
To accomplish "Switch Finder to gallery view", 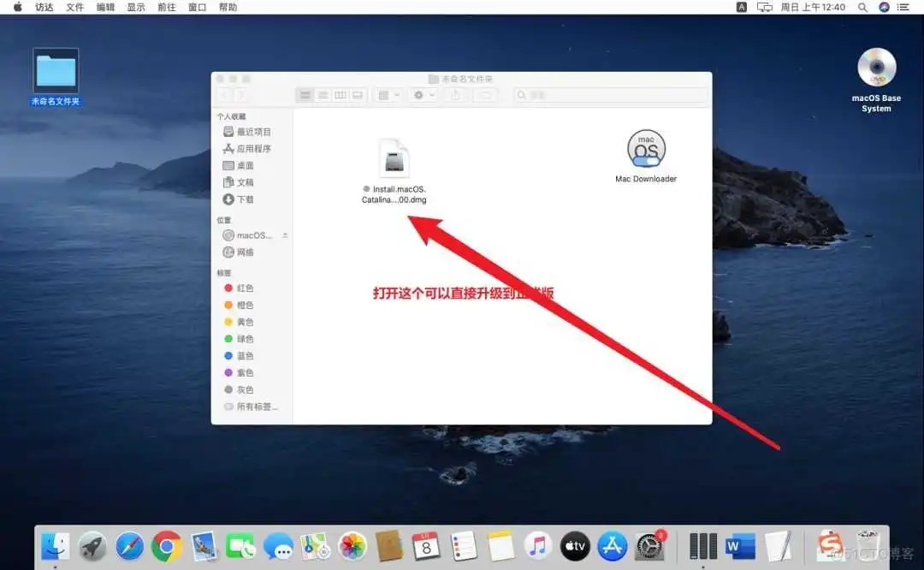I will [357, 94].
